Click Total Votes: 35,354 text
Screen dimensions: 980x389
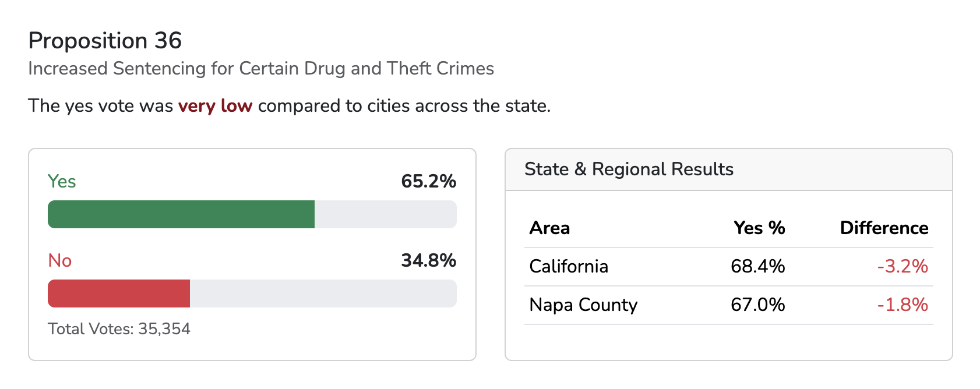click(119, 329)
